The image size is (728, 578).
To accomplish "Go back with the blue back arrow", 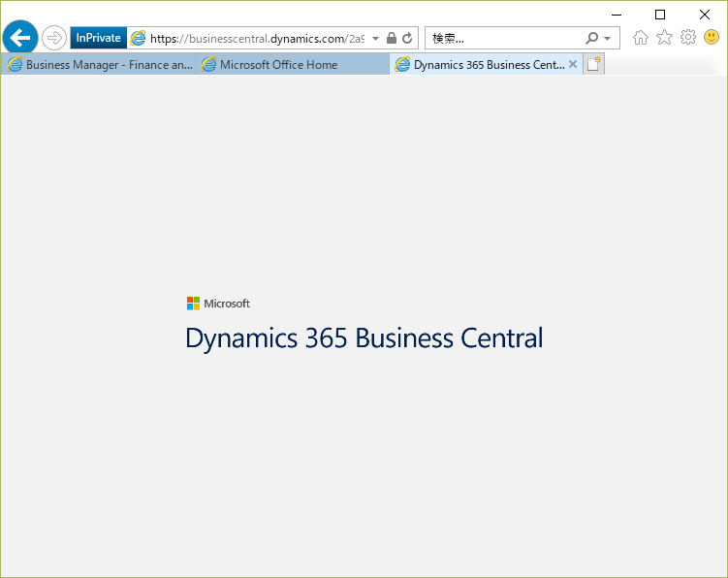I will pos(20,38).
